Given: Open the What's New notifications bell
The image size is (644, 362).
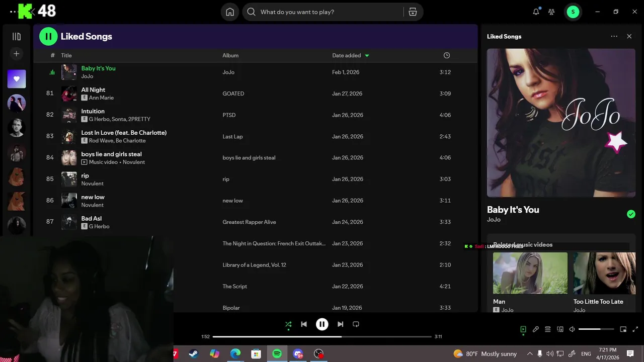Looking at the screenshot, I should [x=536, y=12].
